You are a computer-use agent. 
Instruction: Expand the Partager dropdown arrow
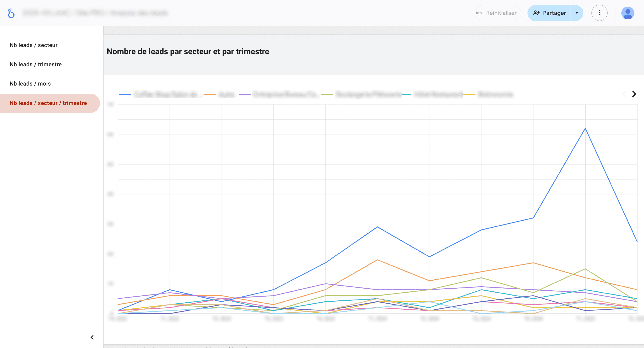click(x=577, y=13)
